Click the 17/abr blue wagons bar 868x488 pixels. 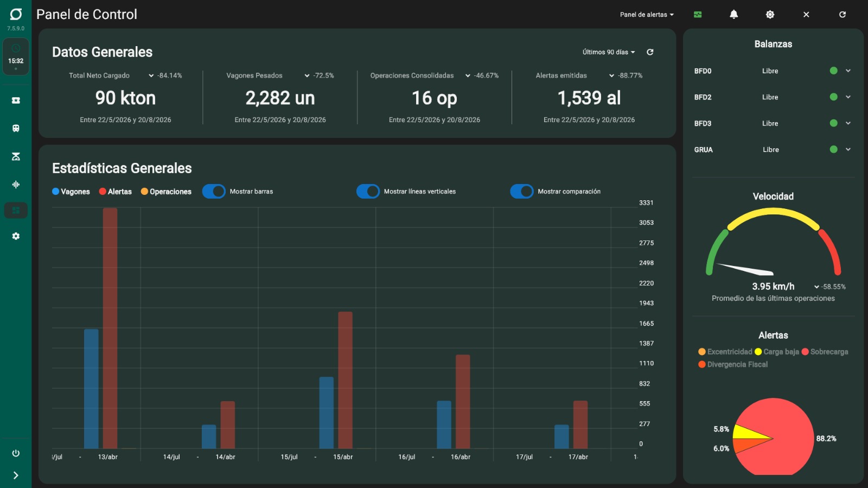coord(561,436)
